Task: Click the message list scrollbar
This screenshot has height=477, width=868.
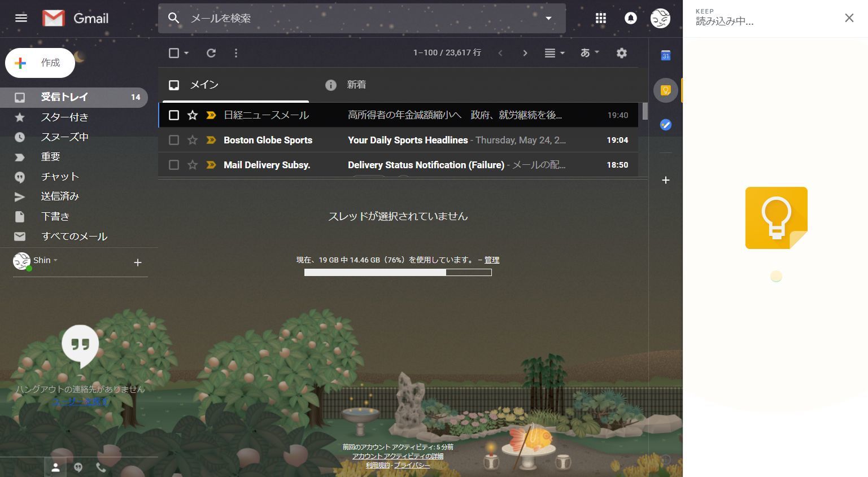Action: (645, 111)
